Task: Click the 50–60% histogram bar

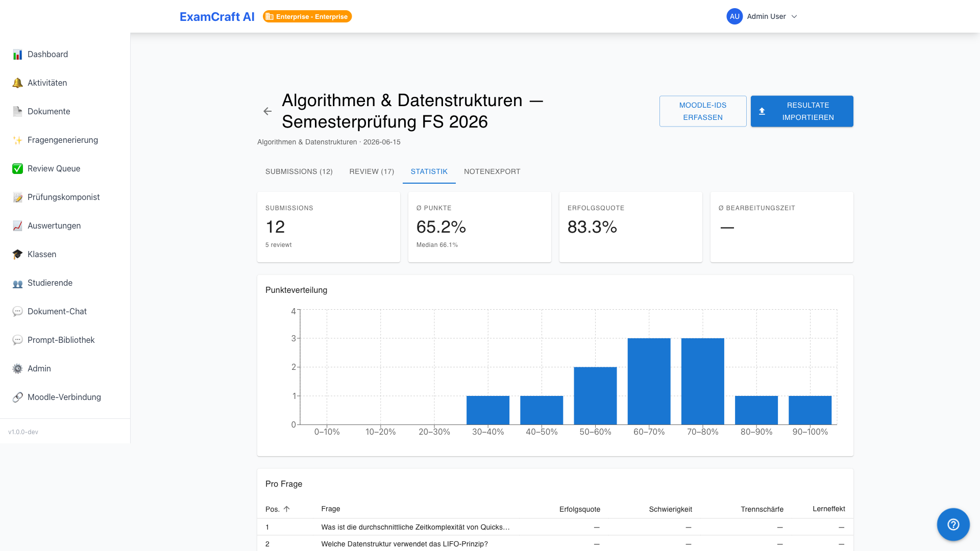Action: (x=595, y=395)
